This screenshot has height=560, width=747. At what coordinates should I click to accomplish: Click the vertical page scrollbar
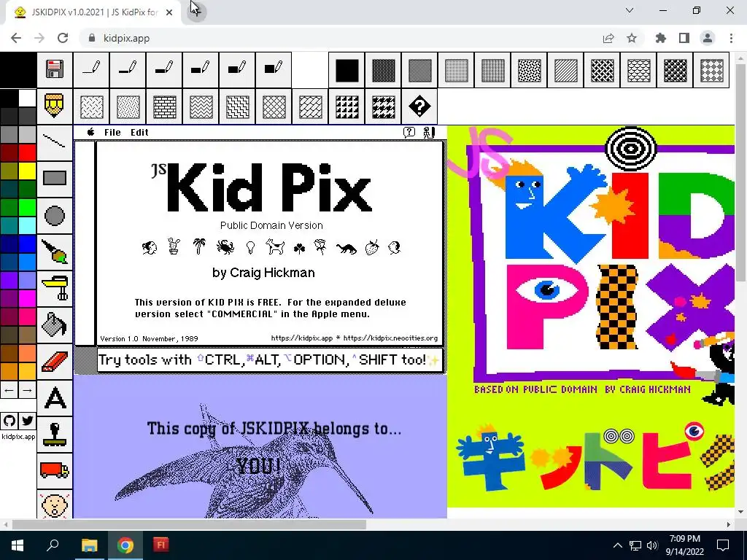[741, 171]
